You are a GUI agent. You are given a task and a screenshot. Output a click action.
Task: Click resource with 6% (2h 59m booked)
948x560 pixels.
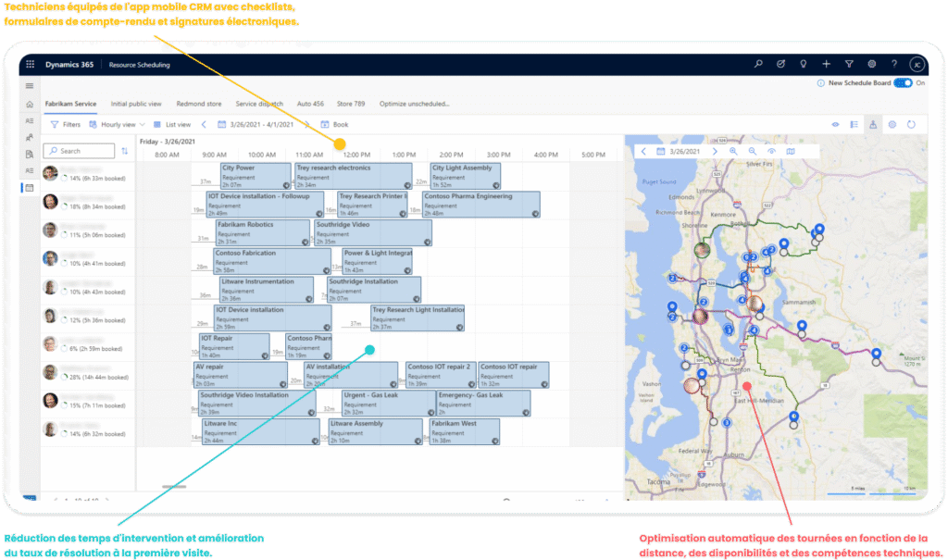tap(88, 345)
